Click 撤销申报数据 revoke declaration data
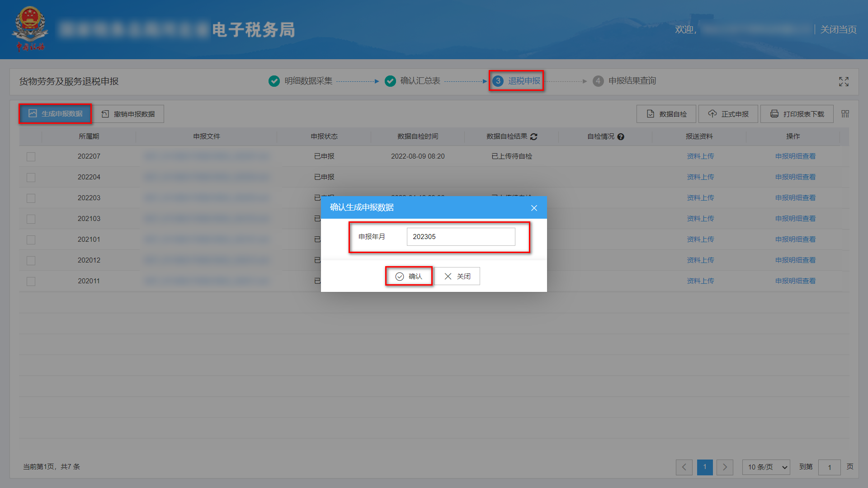 tap(129, 113)
